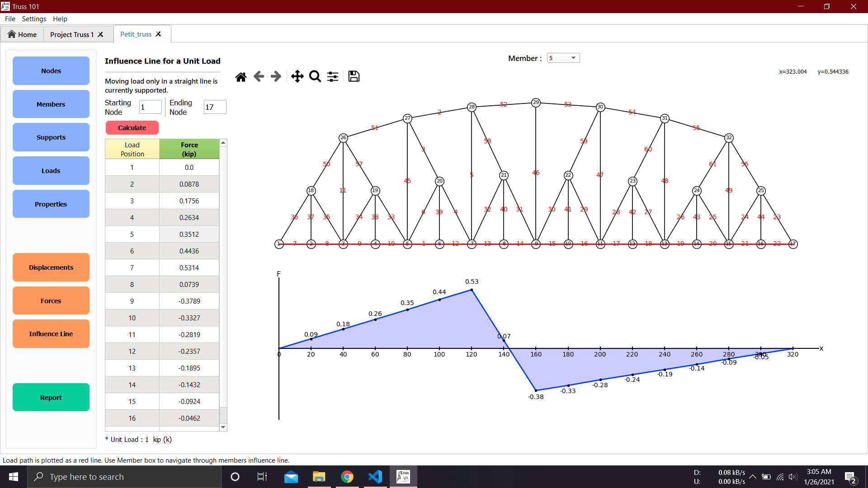Open the subplot configuration sliders icon
This screenshot has height=488, width=868.
(333, 77)
